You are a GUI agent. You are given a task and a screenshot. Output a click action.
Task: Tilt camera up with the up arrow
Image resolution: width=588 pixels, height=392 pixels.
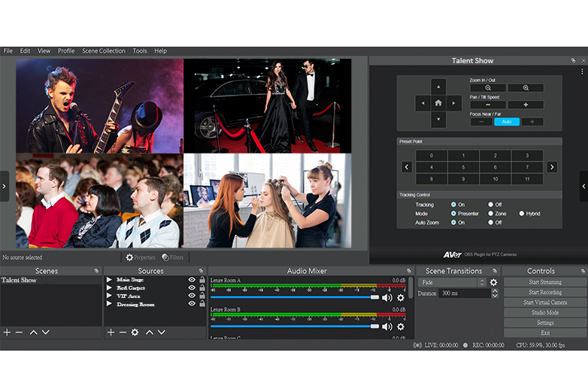coord(438,86)
